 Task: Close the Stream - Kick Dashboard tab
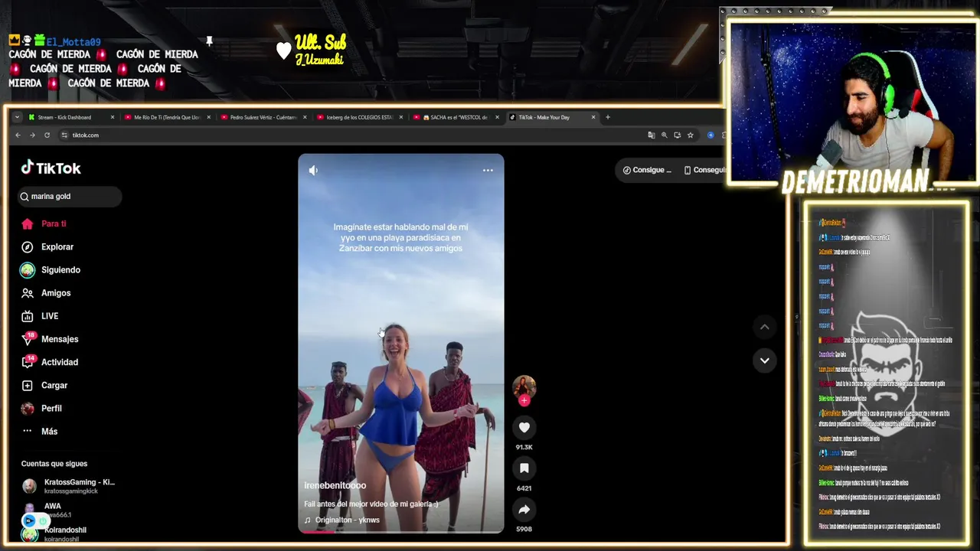coord(113,117)
